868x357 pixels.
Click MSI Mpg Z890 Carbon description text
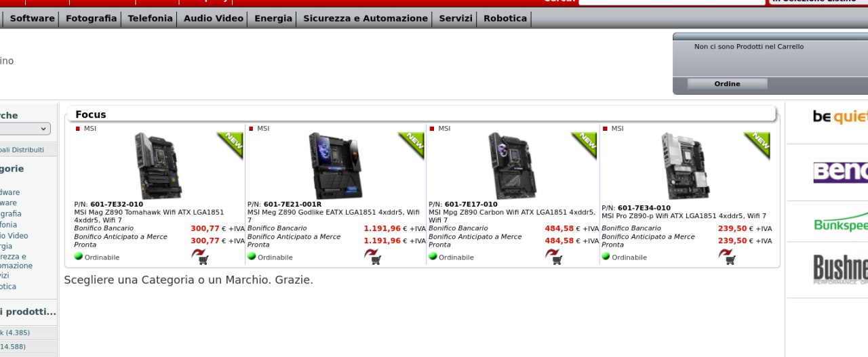click(x=512, y=216)
